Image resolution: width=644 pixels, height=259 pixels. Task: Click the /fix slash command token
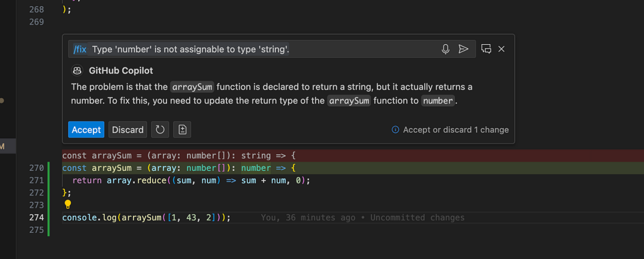[x=80, y=49]
